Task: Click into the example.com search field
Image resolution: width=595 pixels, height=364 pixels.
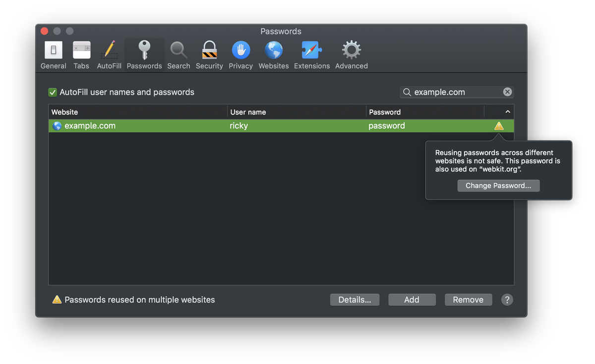Action: point(457,92)
